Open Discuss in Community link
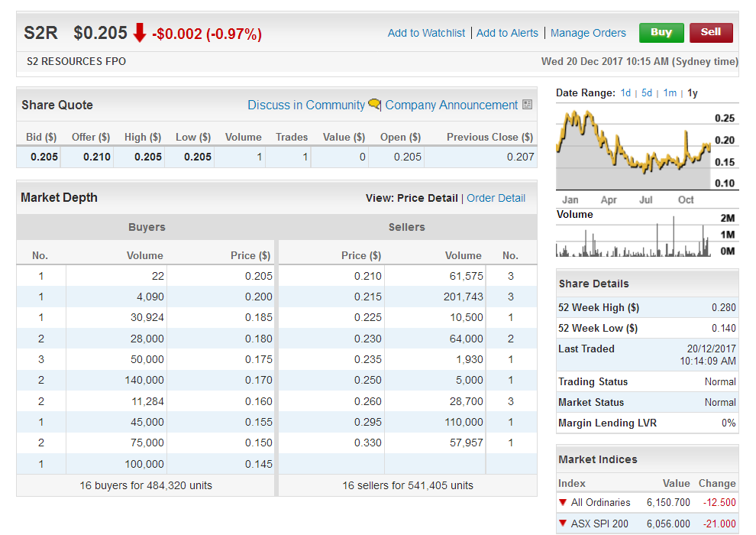The height and width of the screenshot is (535, 756). [306, 105]
